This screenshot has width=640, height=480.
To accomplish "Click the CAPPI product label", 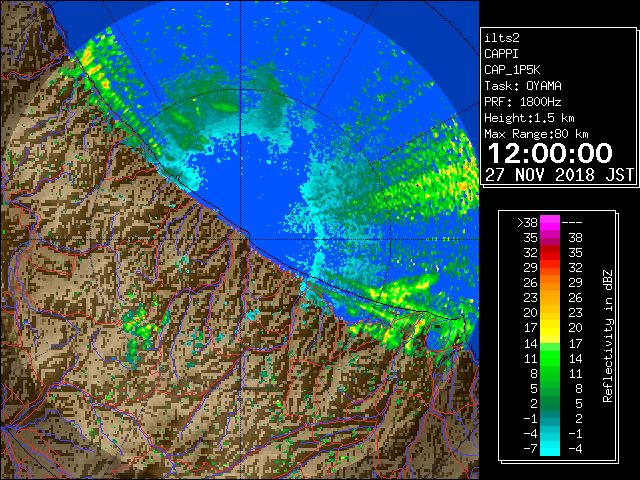I will click(501, 54).
